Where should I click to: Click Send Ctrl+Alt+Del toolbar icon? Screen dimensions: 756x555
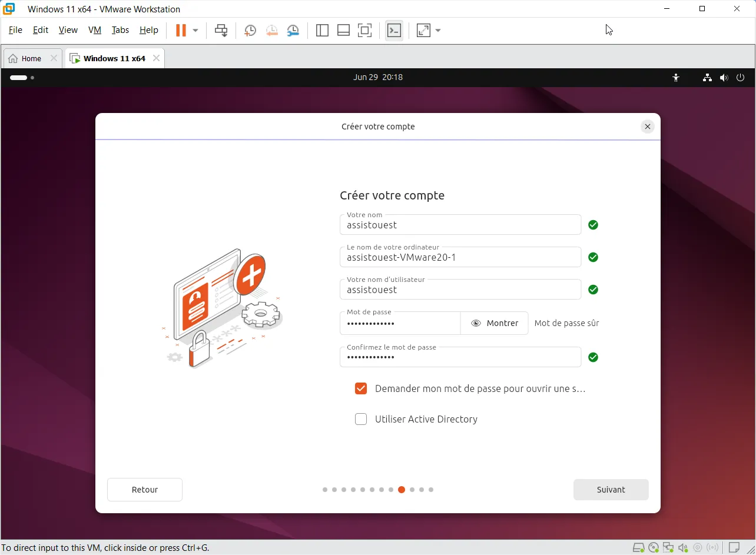coord(221,31)
